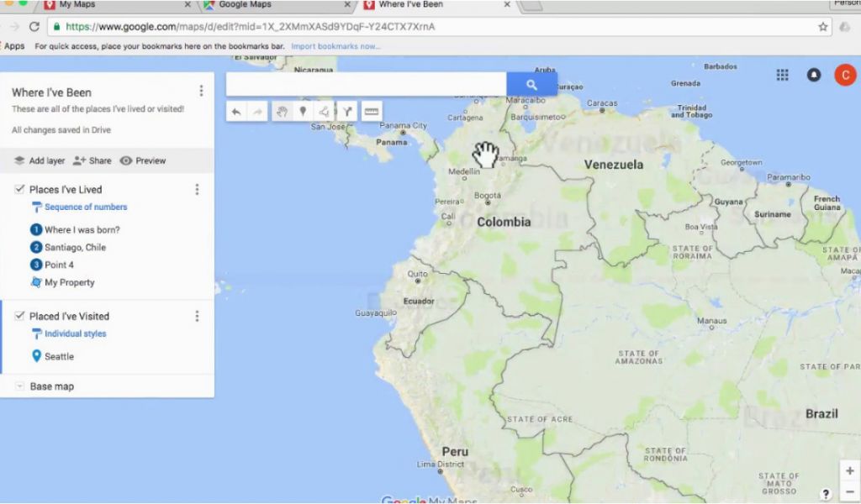This screenshot has width=861, height=504.
Task: Click the map title Where I've Been
Action: pos(51,92)
